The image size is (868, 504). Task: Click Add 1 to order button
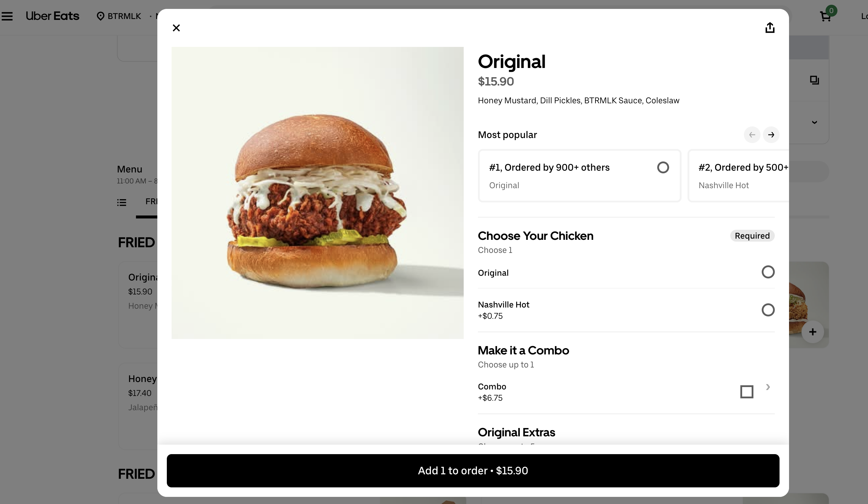pyautogui.click(x=473, y=470)
